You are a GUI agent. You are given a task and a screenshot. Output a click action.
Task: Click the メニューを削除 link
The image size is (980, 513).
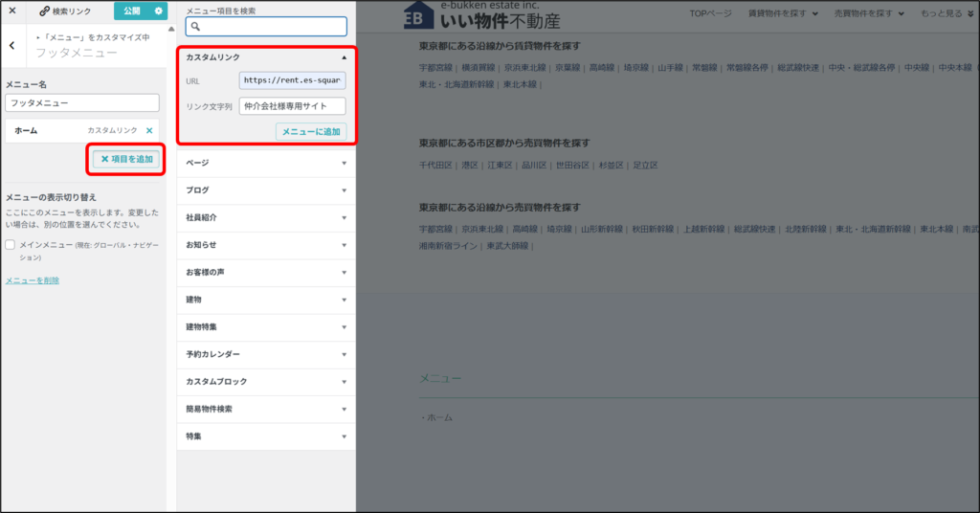(33, 280)
